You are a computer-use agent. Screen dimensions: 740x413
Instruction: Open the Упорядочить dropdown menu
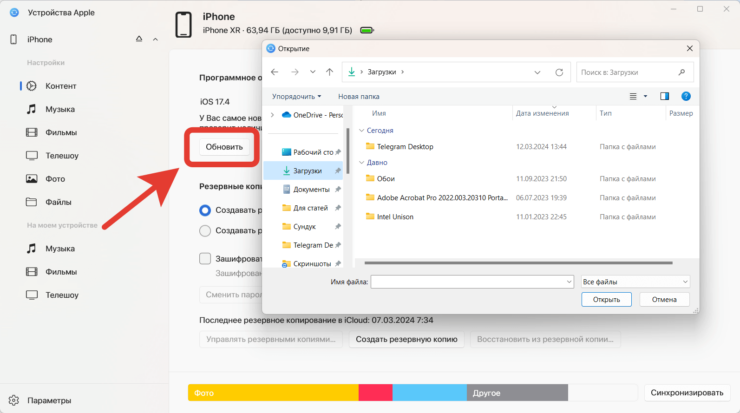pos(296,96)
